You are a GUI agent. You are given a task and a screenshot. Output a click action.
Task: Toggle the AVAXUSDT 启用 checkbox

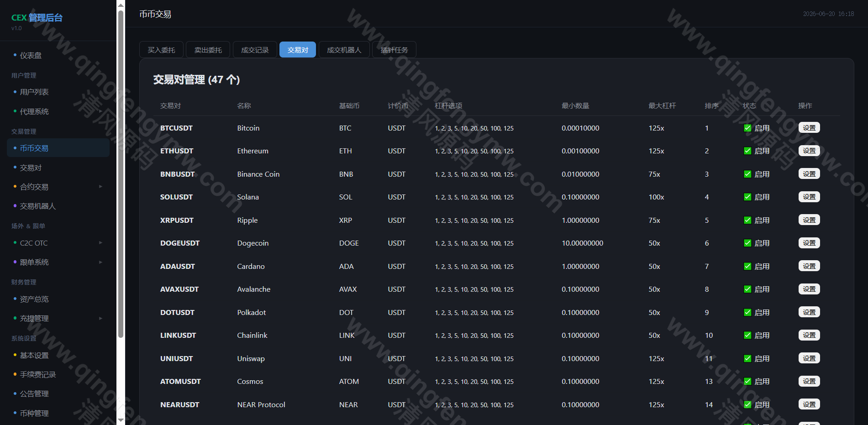click(747, 289)
